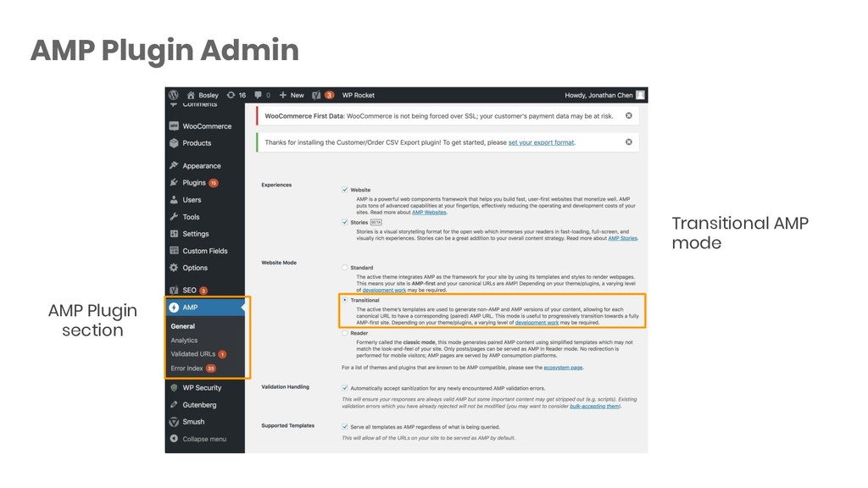Click the Collapse menu arrow icon

[174, 439]
